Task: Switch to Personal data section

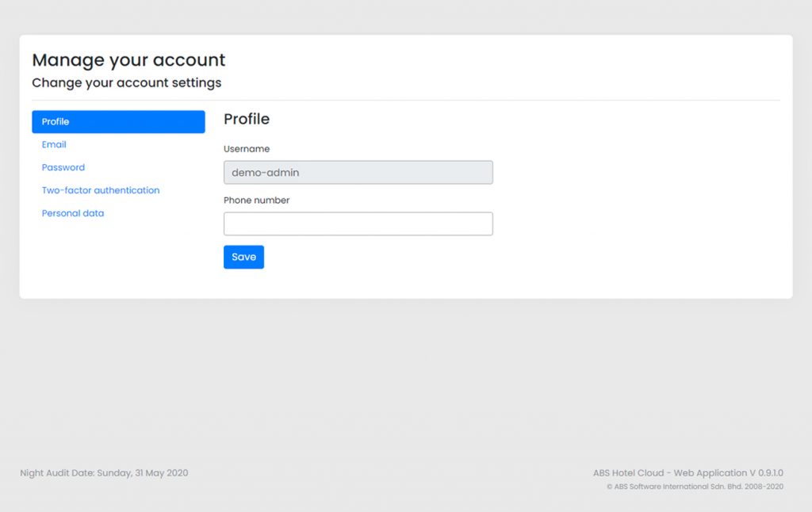Action: pos(73,213)
